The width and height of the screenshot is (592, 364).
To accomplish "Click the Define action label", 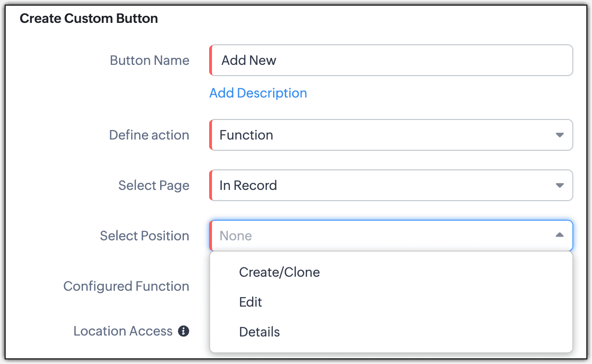I will (x=149, y=135).
